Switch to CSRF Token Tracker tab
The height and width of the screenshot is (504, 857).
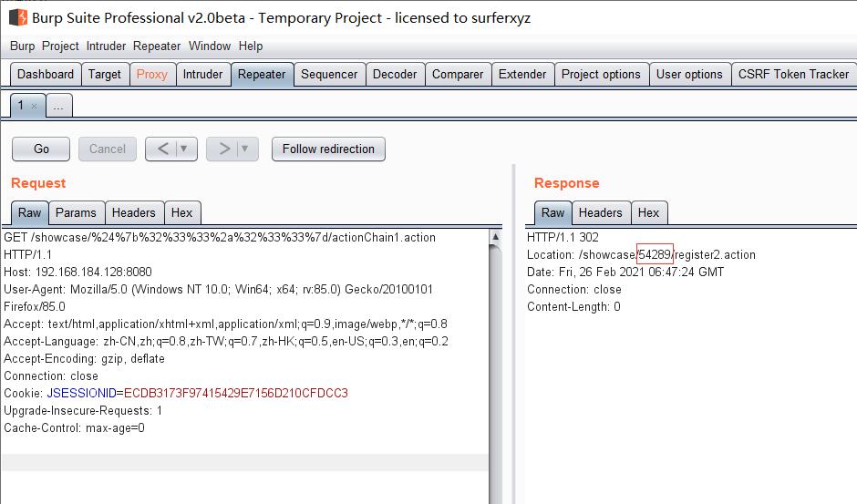(793, 74)
